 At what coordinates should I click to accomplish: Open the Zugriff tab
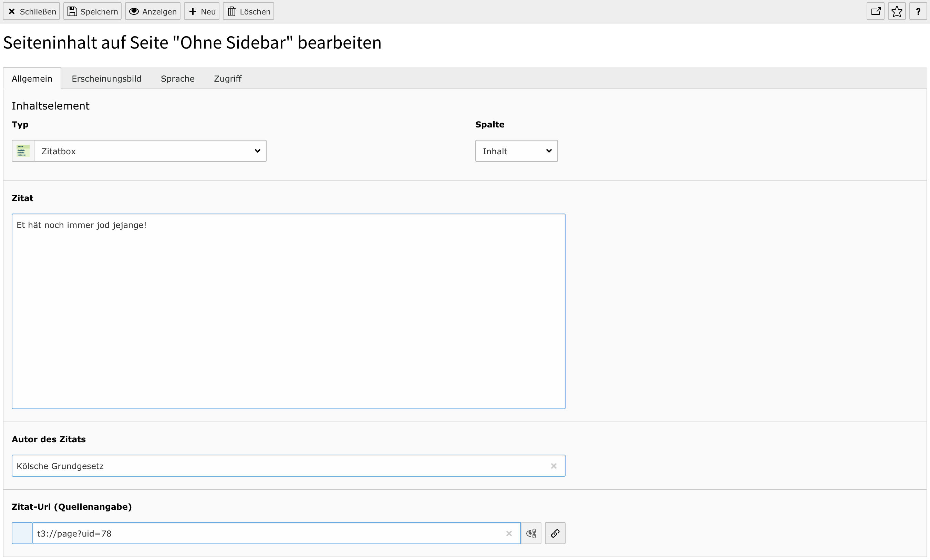pos(227,79)
